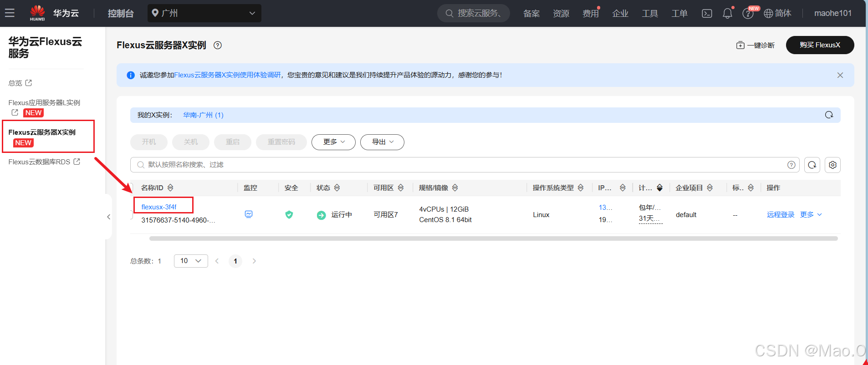Screen dimensions: 868x365
Task: Click the 运行中 status icon
Action: (x=322, y=215)
